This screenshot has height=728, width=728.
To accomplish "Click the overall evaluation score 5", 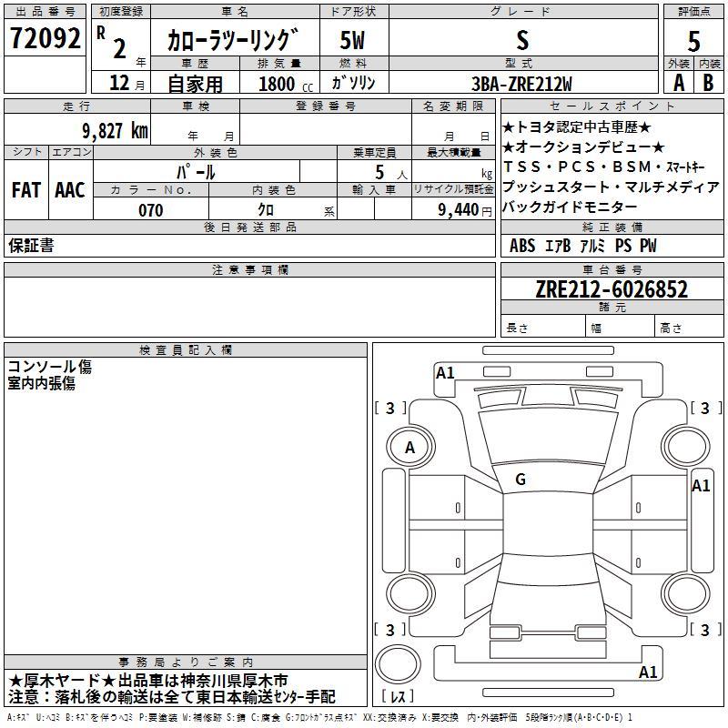I will click(x=693, y=40).
